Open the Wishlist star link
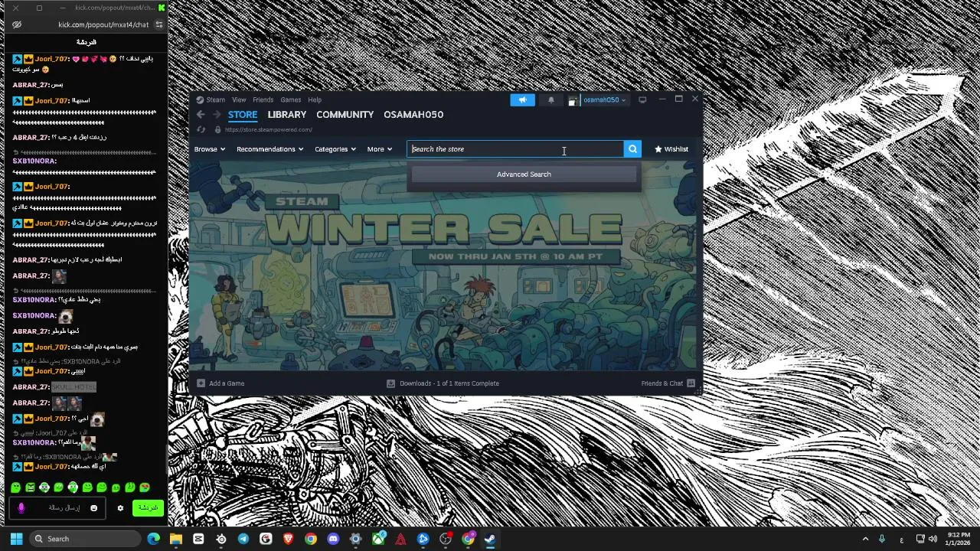980x551 pixels. pyautogui.click(x=671, y=149)
